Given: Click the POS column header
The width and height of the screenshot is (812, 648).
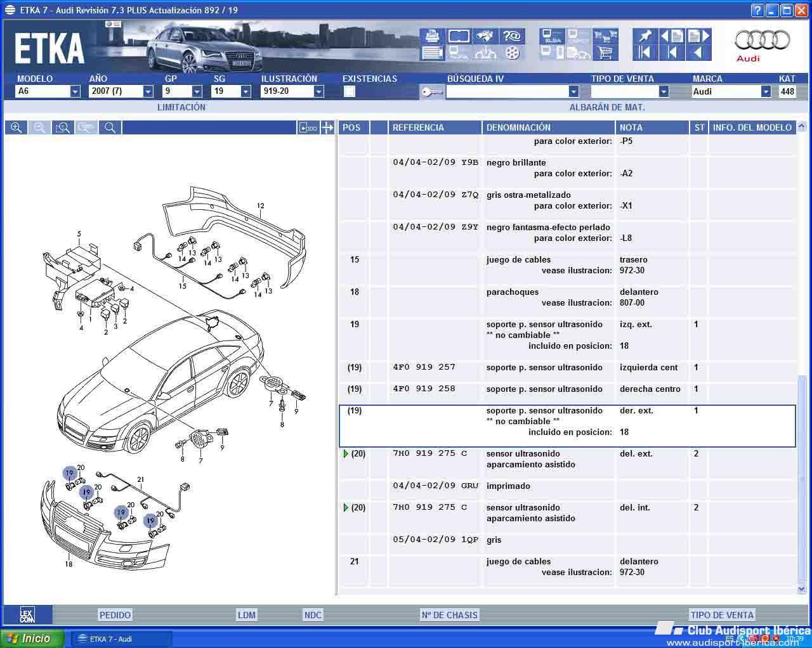Looking at the screenshot, I should tap(353, 127).
